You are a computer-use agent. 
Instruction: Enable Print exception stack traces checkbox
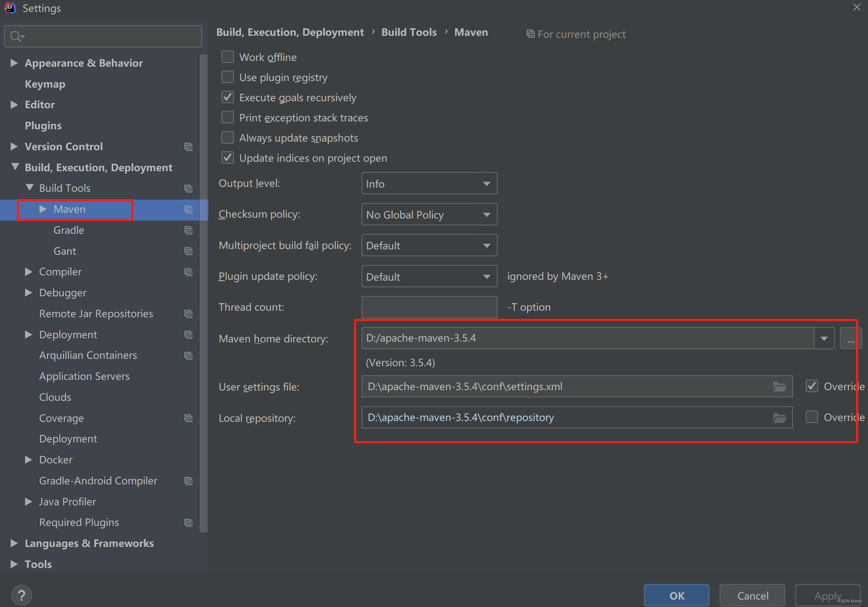click(x=228, y=117)
